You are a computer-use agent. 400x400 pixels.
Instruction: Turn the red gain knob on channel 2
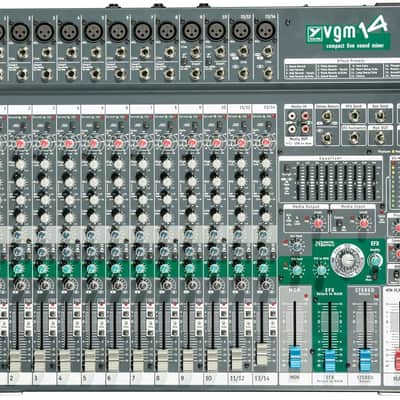(20, 144)
